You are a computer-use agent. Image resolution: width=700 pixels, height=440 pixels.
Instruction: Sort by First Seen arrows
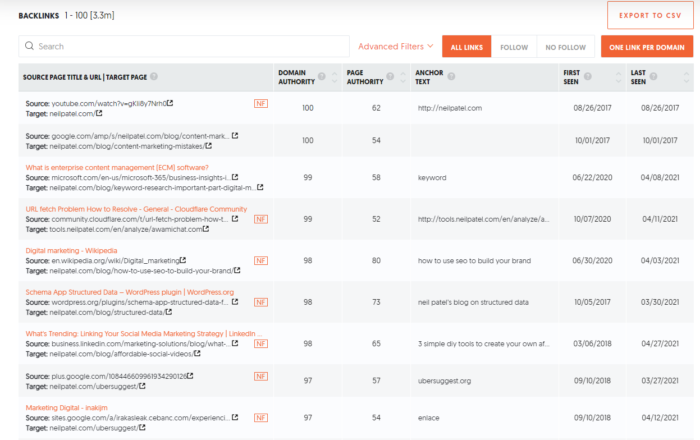tap(618, 77)
